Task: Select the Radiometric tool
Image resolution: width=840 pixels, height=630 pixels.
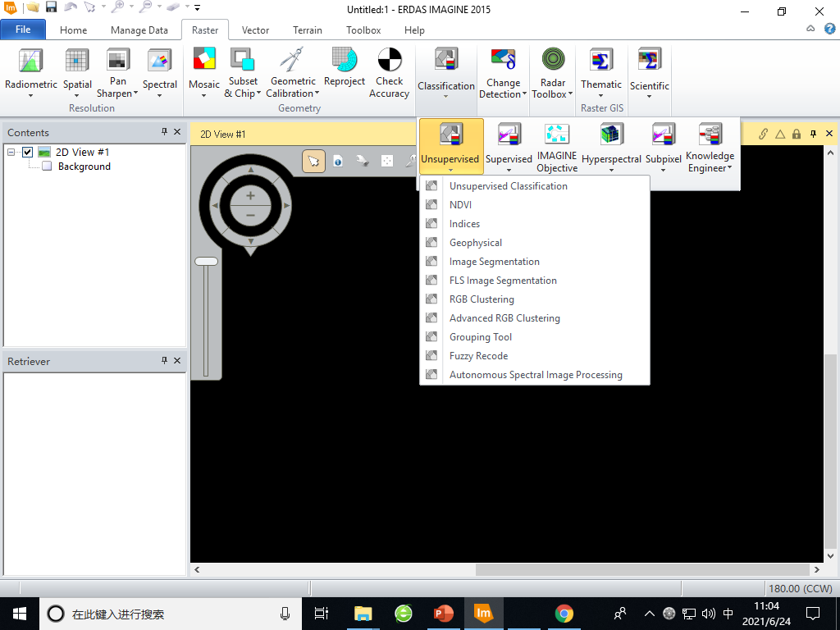Action: [30, 70]
